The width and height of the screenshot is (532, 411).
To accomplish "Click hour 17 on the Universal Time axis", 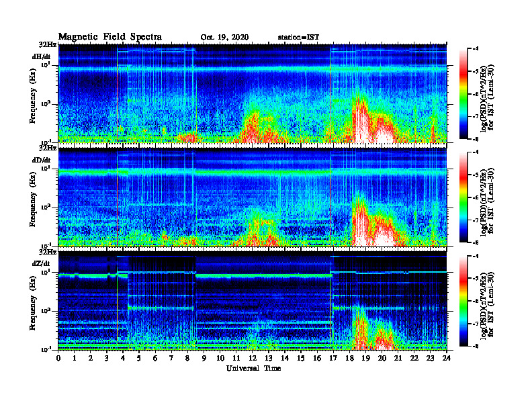I will click(333, 358).
